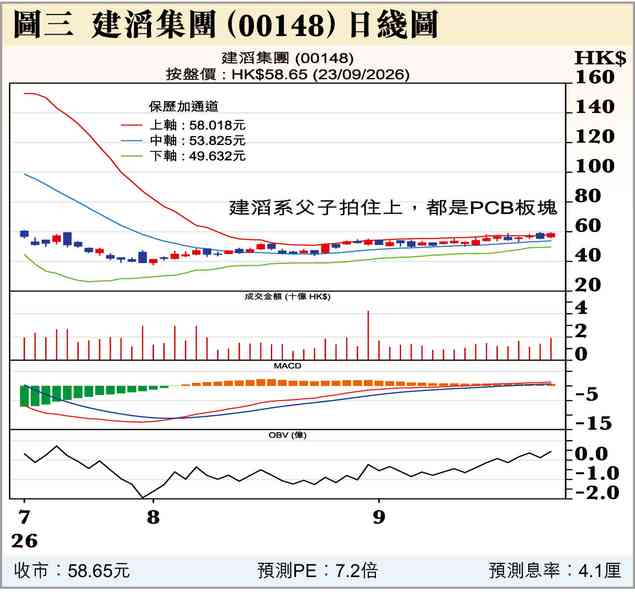635x600 pixels.
Task: Click the 4 label on turnover axis
Action: [581, 308]
